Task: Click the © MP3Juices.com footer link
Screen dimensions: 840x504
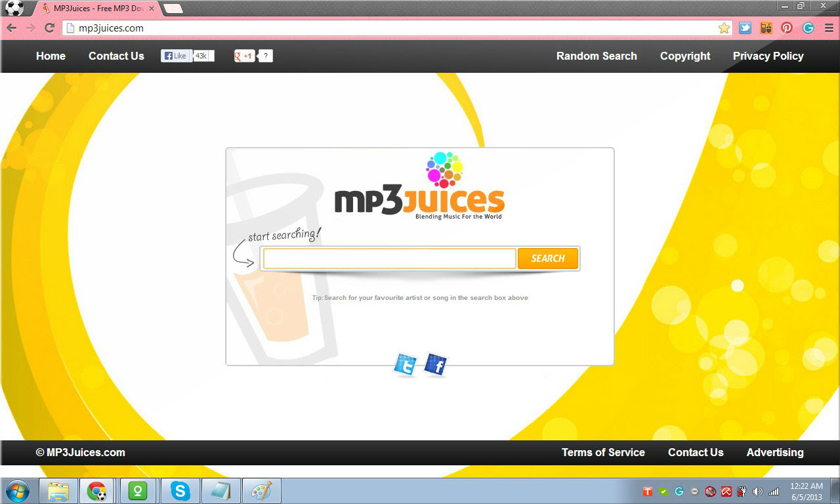Action: click(80, 452)
